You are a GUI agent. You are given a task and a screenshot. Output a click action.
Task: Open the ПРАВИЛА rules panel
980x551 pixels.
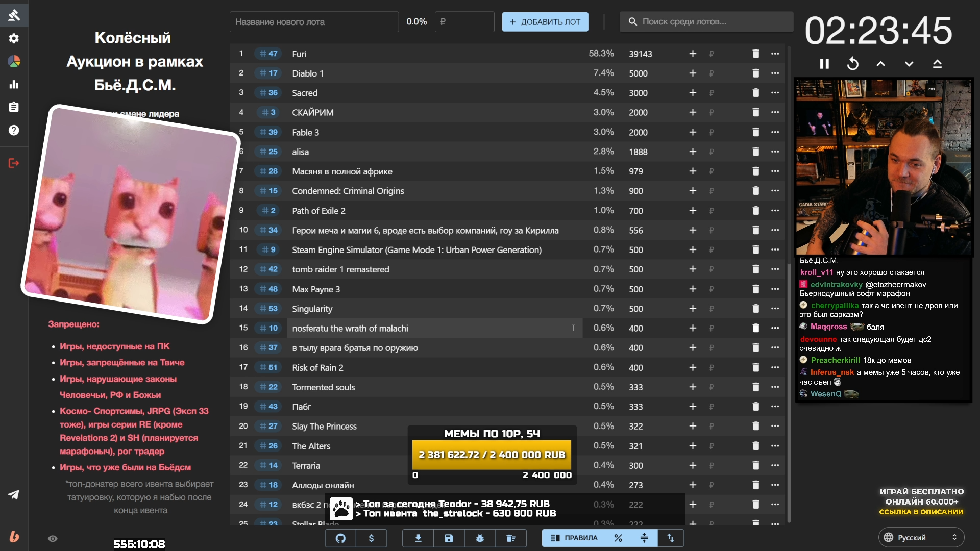point(574,538)
